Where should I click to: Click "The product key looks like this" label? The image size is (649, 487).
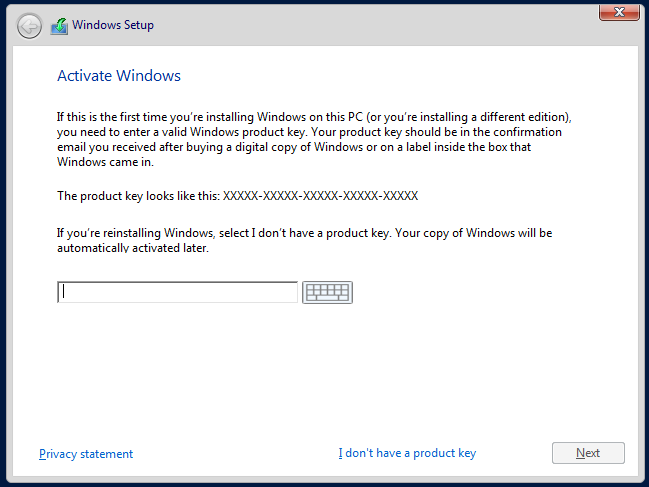pos(138,196)
